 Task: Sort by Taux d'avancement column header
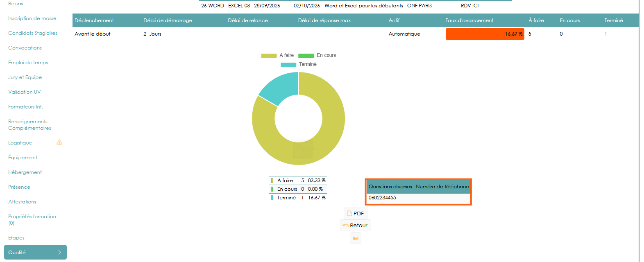point(469,20)
